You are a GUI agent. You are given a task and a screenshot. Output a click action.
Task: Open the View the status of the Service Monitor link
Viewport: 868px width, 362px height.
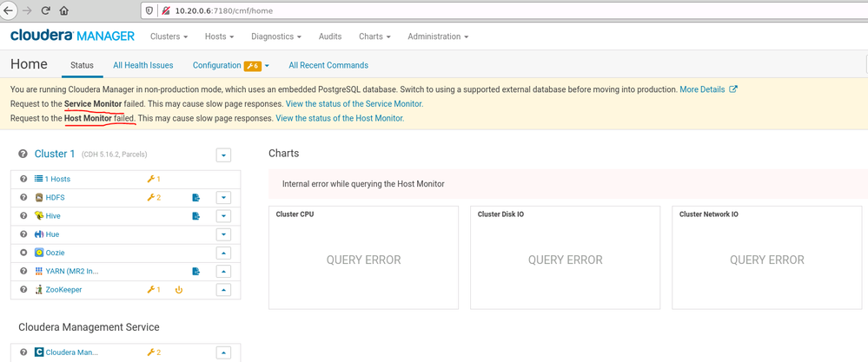coord(354,103)
